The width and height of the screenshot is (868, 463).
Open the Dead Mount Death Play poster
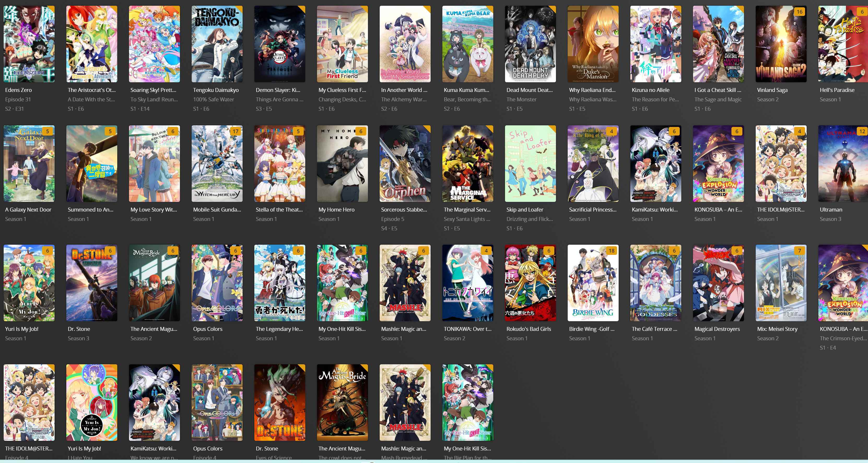530,44
